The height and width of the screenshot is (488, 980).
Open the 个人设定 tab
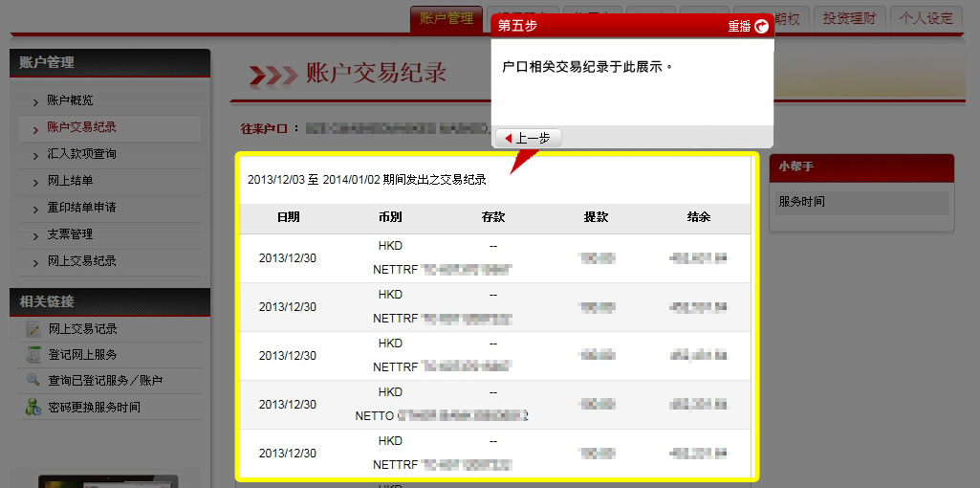[926, 18]
